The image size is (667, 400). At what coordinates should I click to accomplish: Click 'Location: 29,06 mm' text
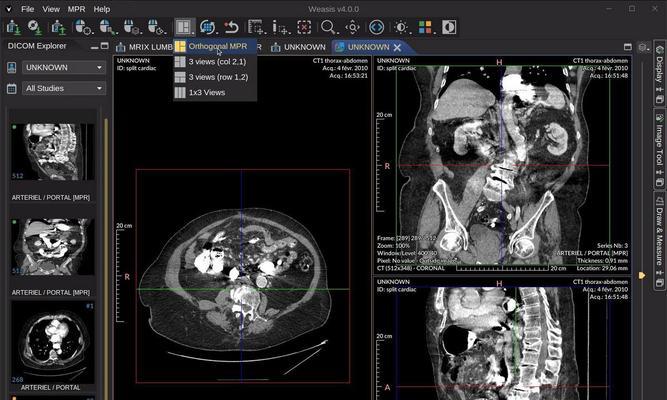[x=602, y=269]
